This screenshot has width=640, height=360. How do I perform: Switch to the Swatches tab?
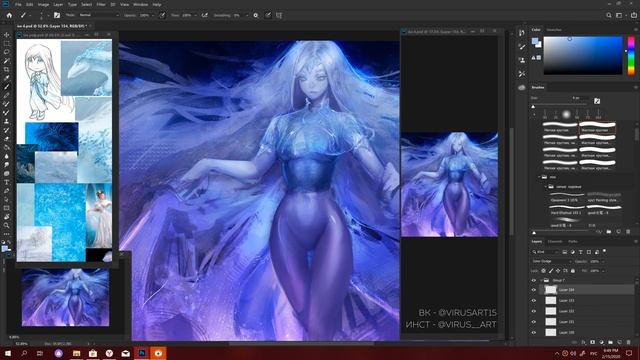pyautogui.click(x=554, y=30)
